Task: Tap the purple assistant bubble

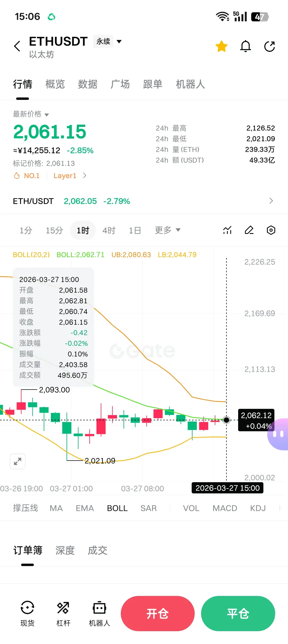Action: coord(278,434)
